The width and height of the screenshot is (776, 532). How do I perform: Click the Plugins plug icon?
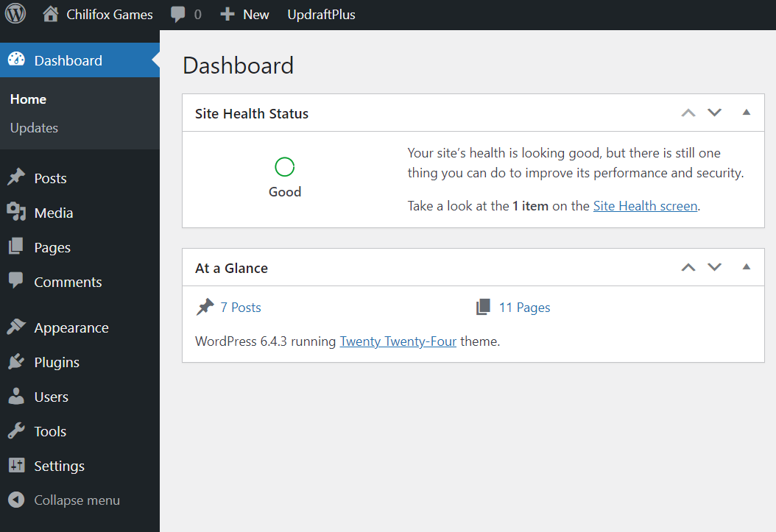point(16,361)
